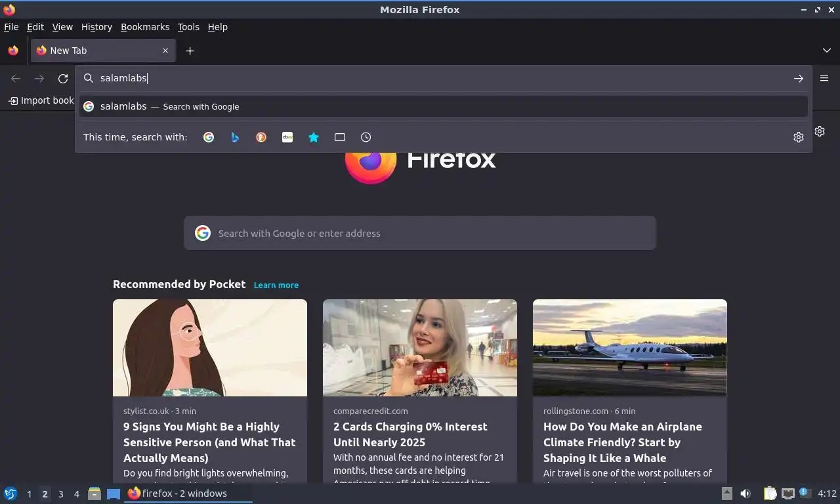Open the Highly Sensitive Person article thumbnail
The width and height of the screenshot is (840, 504).
(210, 348)
